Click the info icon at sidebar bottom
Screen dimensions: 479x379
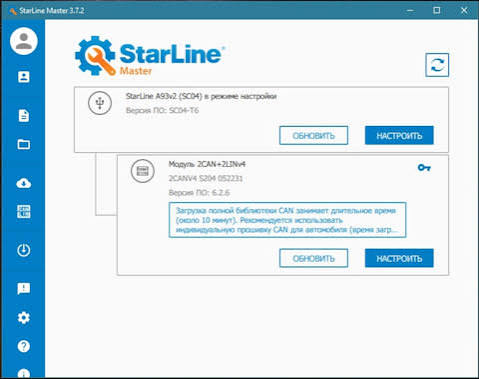pyautogui.click(x=24, y=374)
